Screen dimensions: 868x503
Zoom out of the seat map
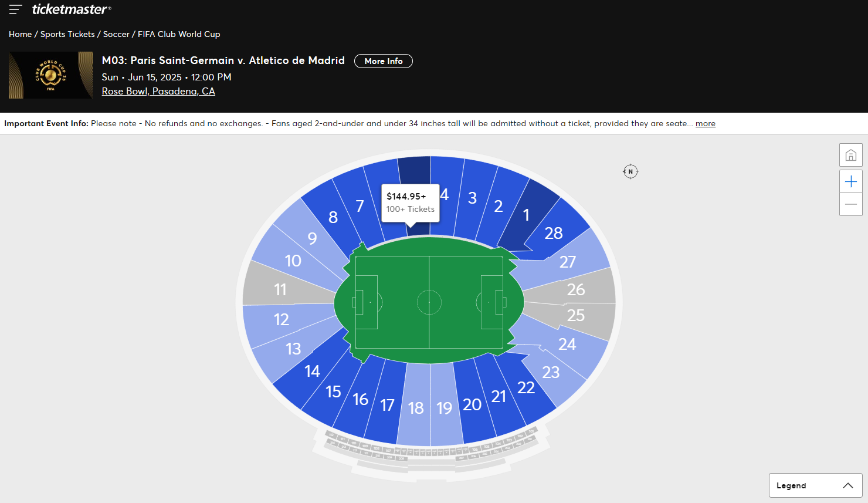pos(850,204)
